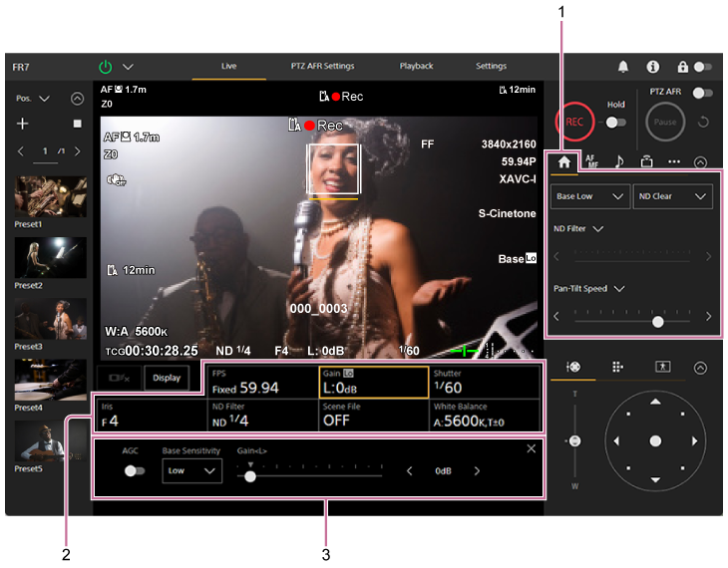The image size is (728, 568).
Task: Open the notifications bell
Action: pos(623,67)
